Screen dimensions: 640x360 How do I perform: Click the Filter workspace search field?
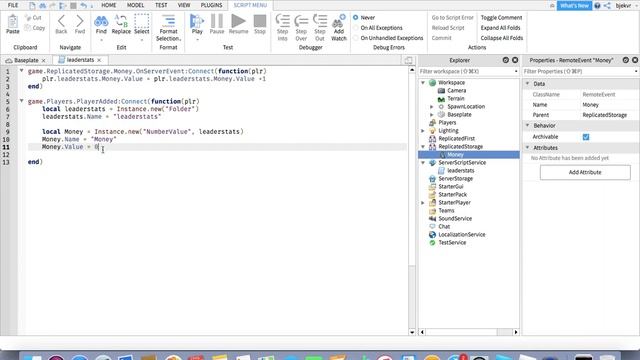click(x=468, y=71)
